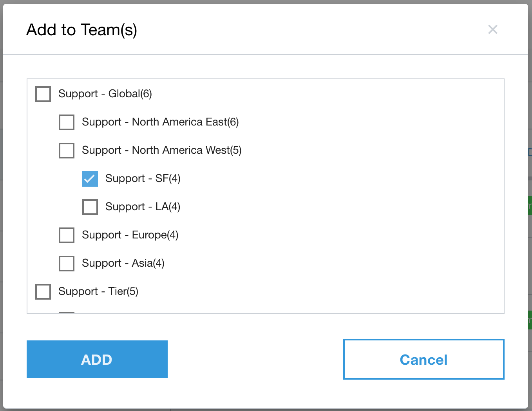
Task: Click the ADD button
Action: click(97, 359)
